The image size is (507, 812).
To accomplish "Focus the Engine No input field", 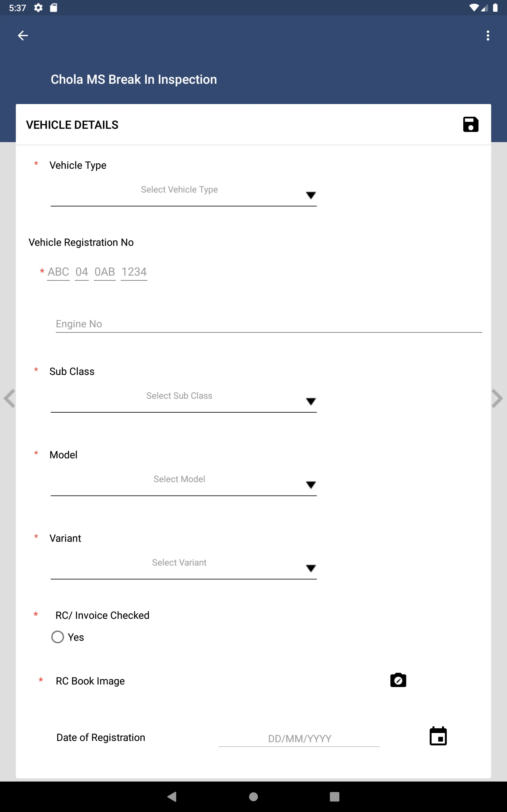I will pos(269,324).
